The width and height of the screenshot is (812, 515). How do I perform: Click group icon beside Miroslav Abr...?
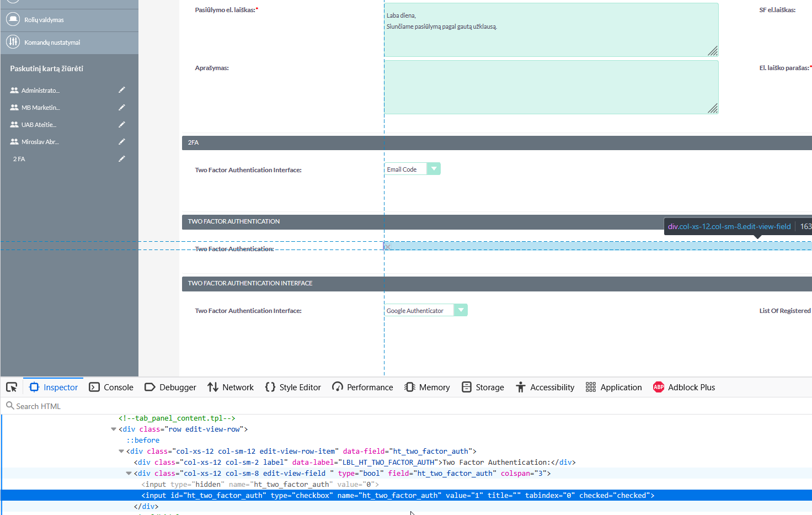tap(14, 141)
